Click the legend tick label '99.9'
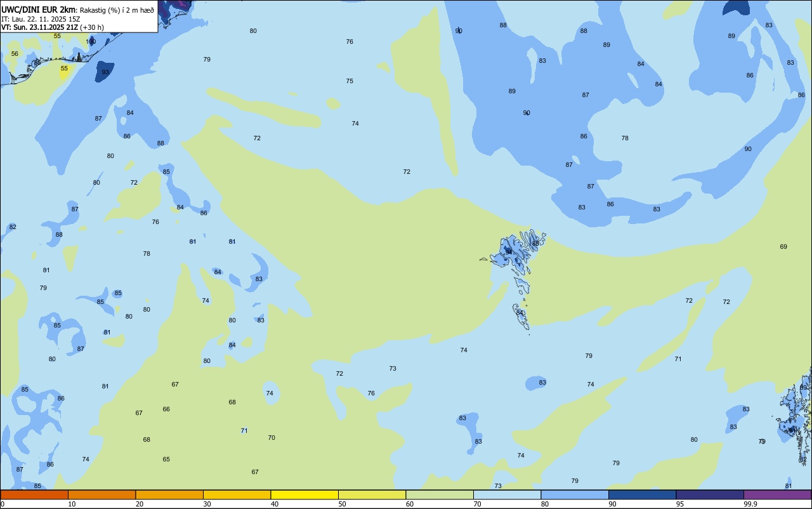The width and height of the screenshot is (812, 509). [750, 504]
